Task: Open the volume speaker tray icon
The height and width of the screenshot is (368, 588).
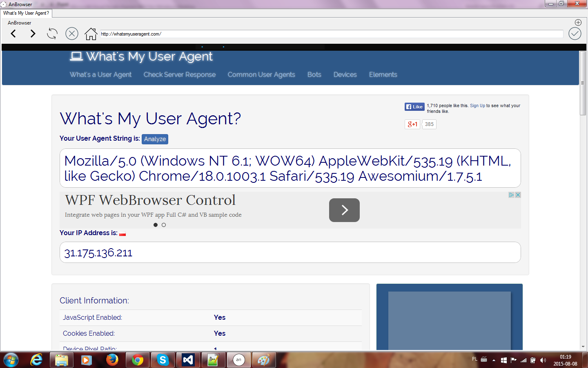Action: click(x=543, y=360)
